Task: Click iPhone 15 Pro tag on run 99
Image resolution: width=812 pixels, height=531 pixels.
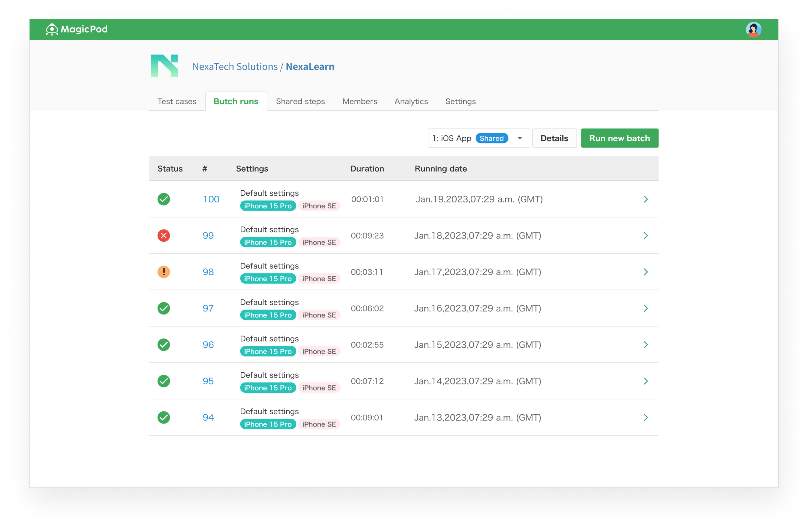Action: click(267, 242)
